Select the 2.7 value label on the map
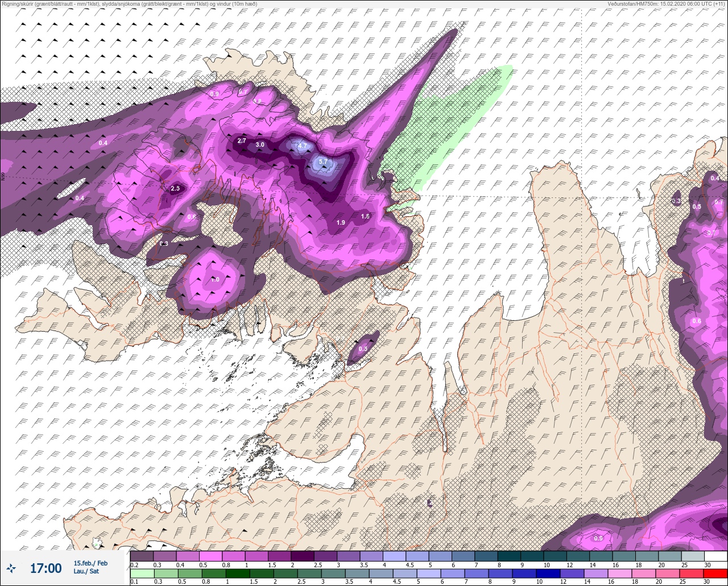The height and width of the screenshot is (586, 728). click(242, 141)
